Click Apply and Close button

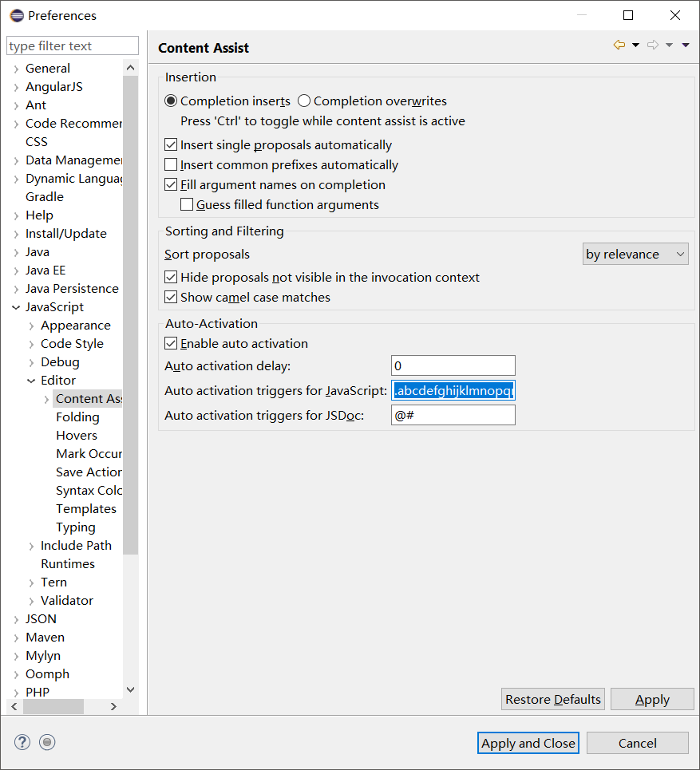click(528, 743)
